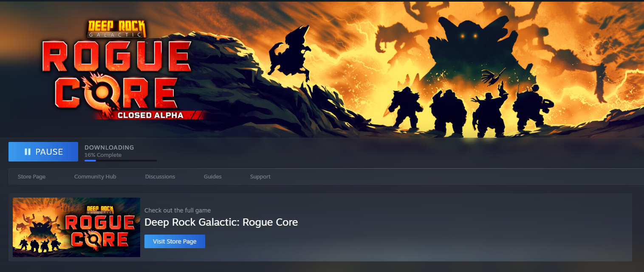Screen dimensions: 644x272
Task: Click the 16% Complete text
Action: coord(103,155)
